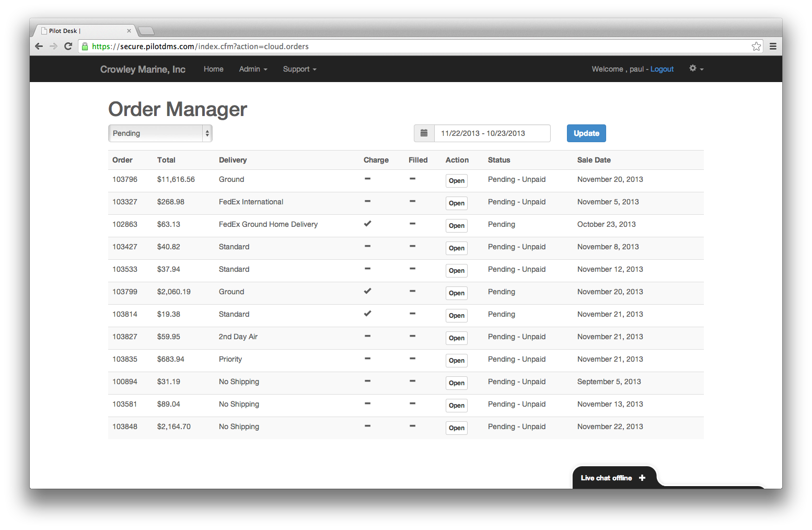This screenshot has height=530, width=812.
Task: Click the browser forward arrow
Action: pos(53,46)
